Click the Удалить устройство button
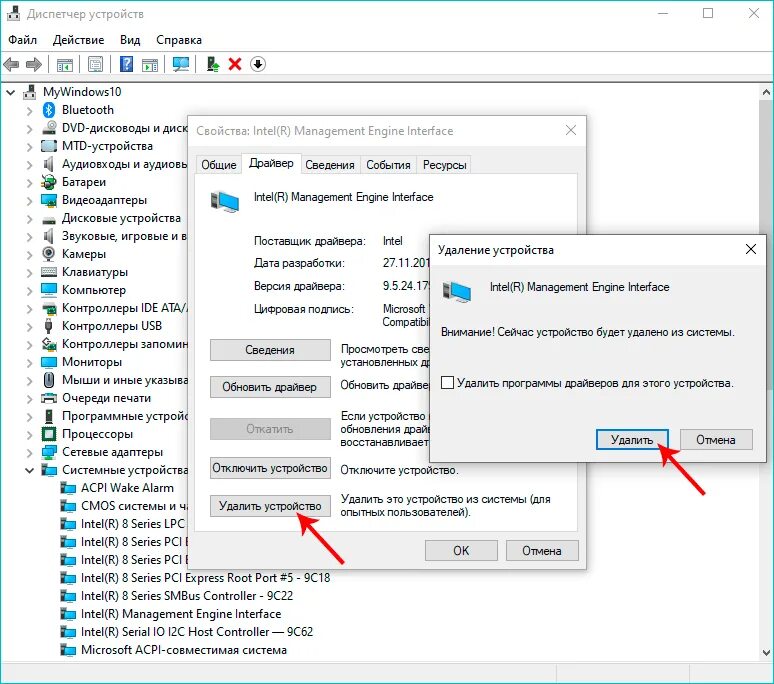Screen dimensions: 774x684 click(270, 506)
